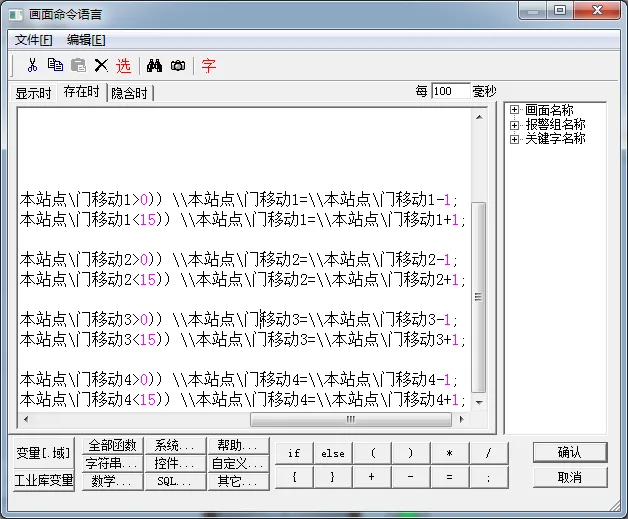Click the code line 门移动3>0

point(238,319)
